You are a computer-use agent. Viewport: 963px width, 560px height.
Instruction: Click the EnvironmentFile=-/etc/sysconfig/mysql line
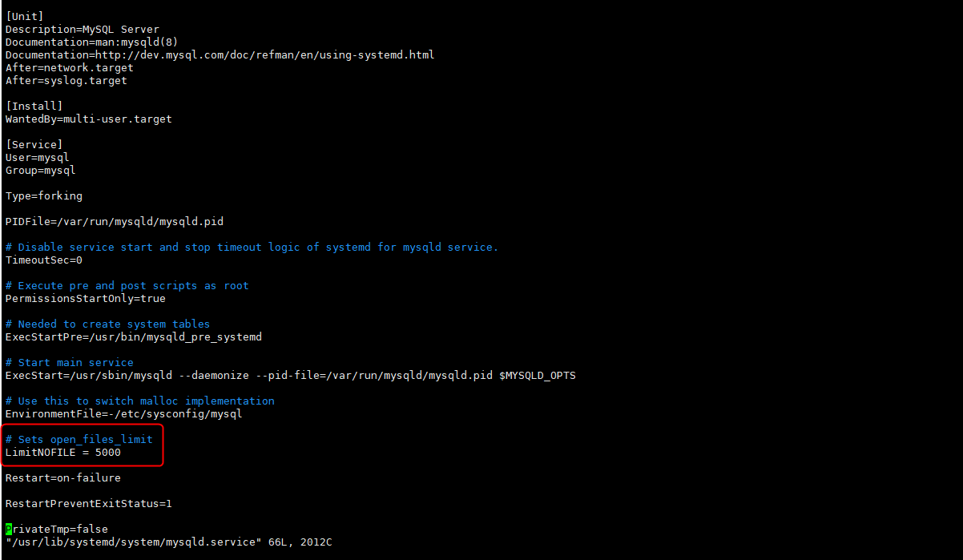click(124, 413)
